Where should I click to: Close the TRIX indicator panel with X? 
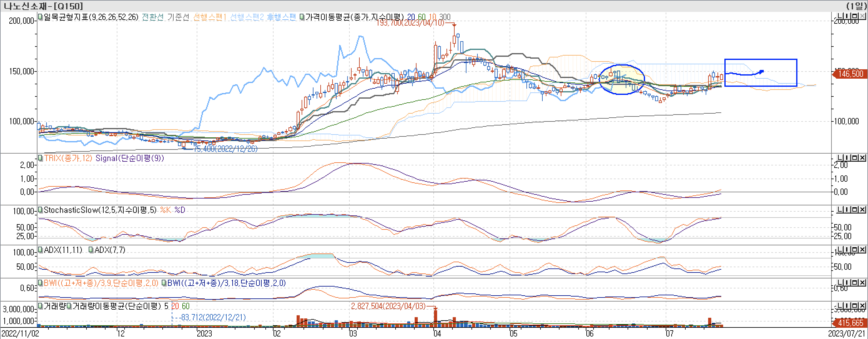(x=862, y=158)
